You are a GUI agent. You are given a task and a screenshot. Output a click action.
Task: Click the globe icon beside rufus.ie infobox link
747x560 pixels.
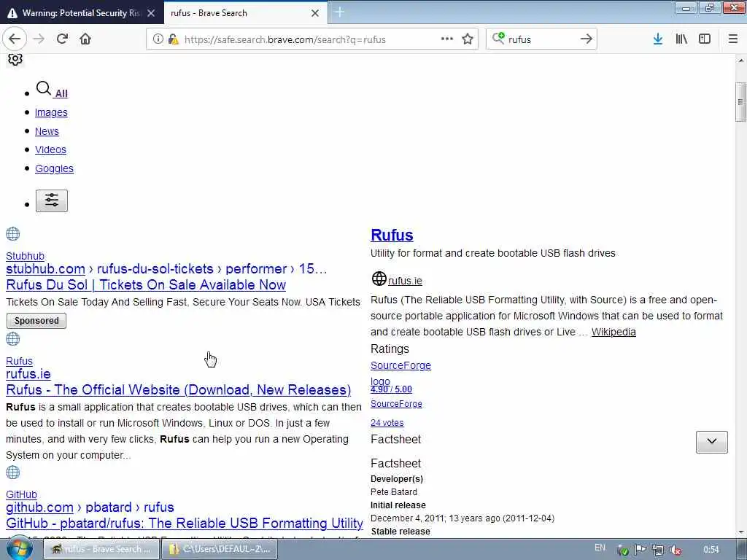(379, 279)
